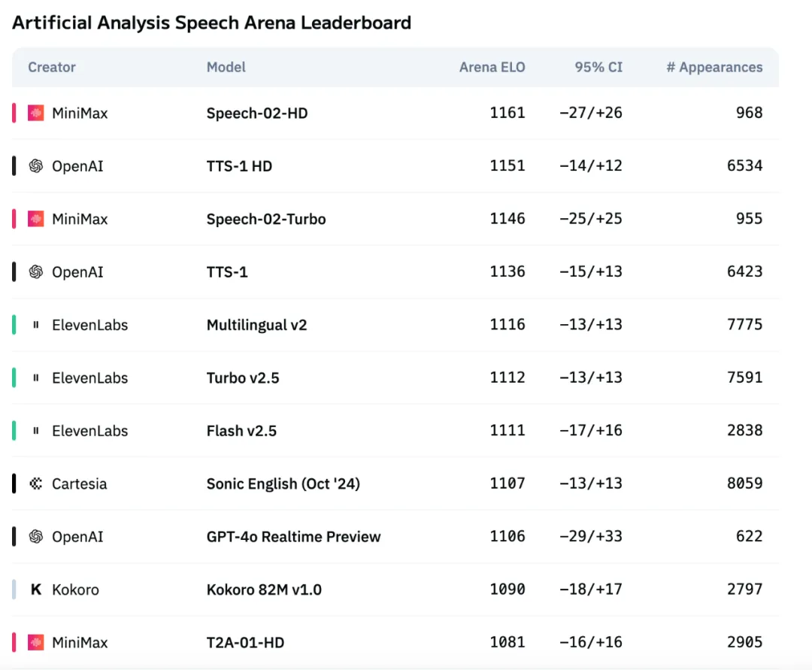Click the Cartesia logo icon

tap(36, 484)
